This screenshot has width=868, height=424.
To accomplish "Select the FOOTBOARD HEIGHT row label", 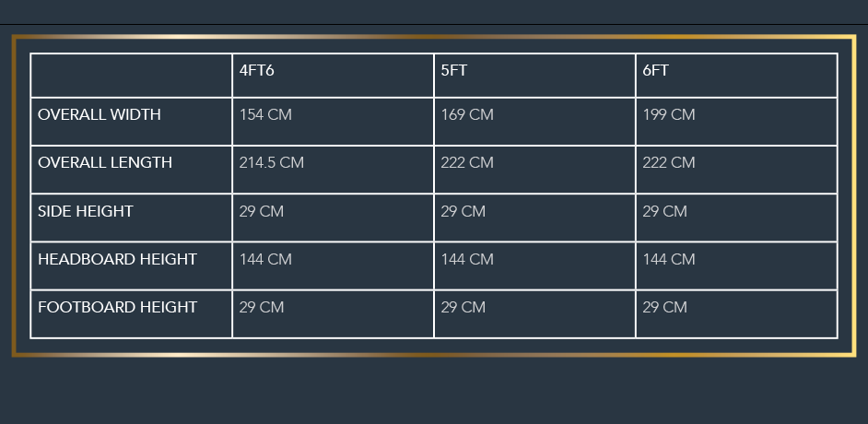I will (117, 307).
